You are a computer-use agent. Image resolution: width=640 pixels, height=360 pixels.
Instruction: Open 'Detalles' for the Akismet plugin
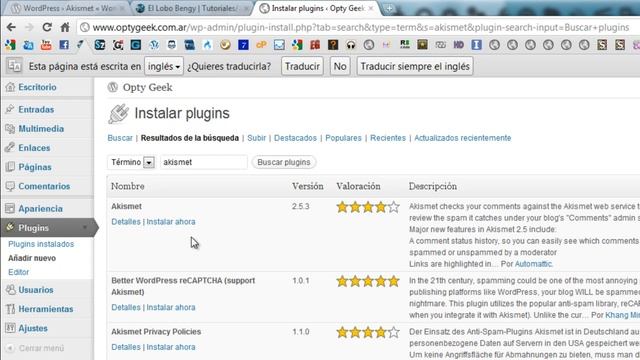tap(126, 222)
